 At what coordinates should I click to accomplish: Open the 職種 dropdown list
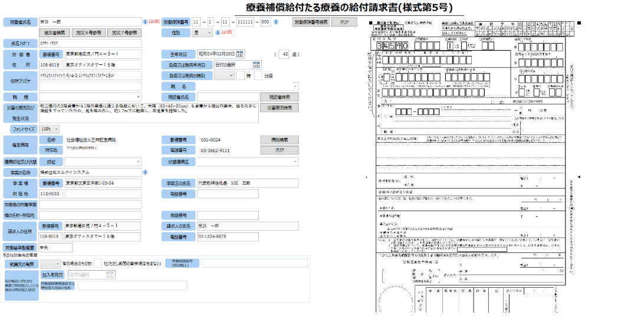coord(90,96)
